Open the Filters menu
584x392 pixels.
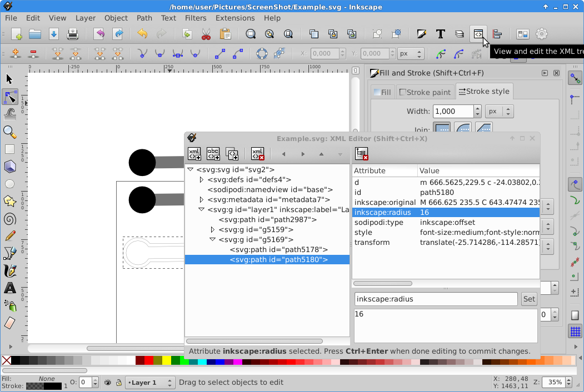[196, 18]
